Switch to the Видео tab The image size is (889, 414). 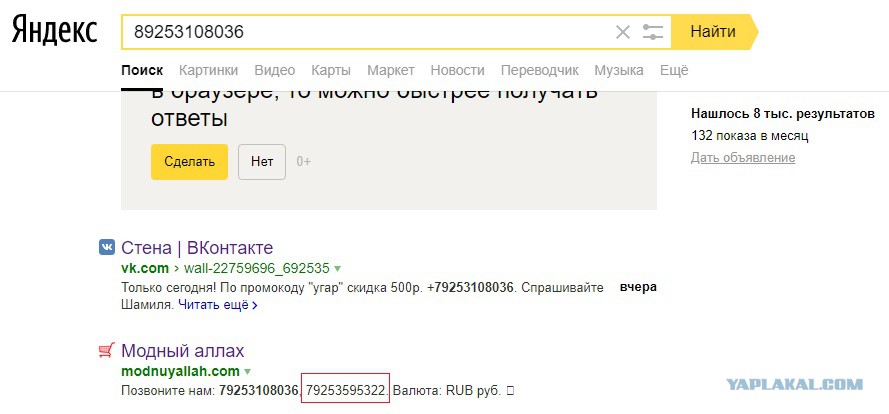tap(274, 70)
